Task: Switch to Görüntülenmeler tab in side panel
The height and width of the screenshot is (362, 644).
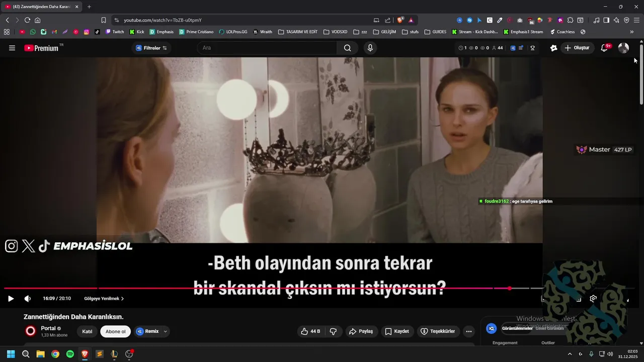Action: point(517,328)
